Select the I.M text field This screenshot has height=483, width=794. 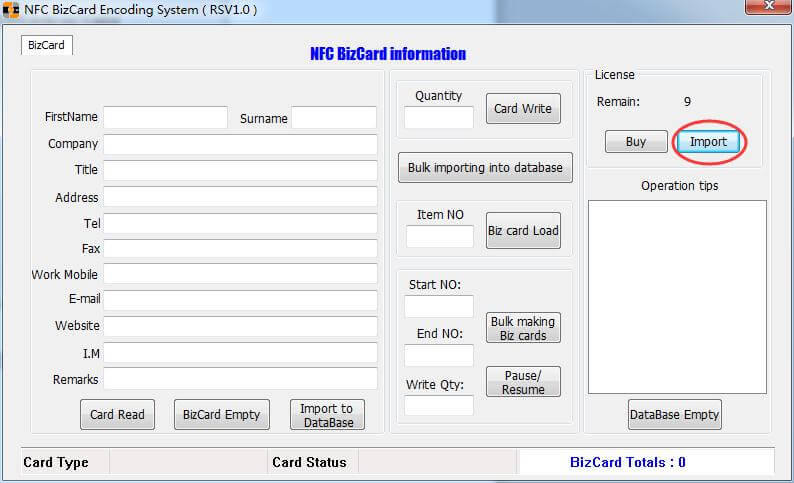tap(241, 352)
